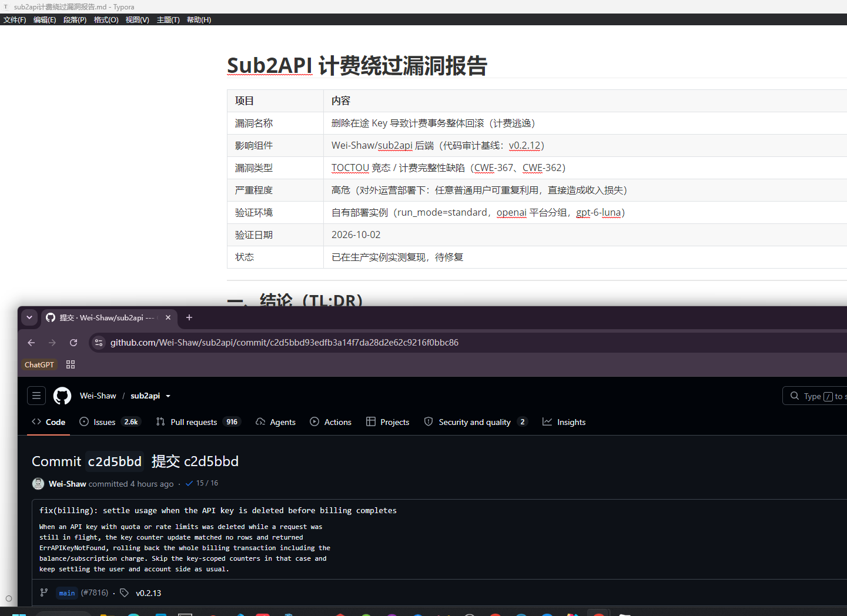This screenshot has height=616, width=847.
Task: Open Typora 视图(V) menu
Action: pos(138,19)
